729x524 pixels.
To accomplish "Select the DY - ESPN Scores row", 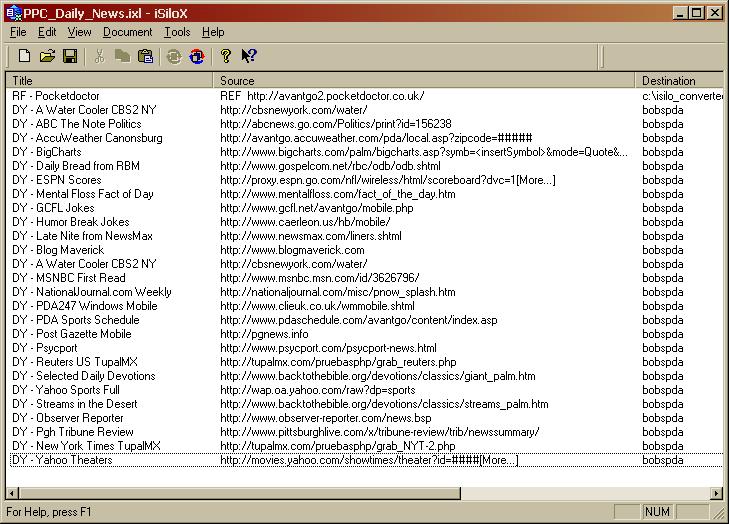I will tap(366, 179).
